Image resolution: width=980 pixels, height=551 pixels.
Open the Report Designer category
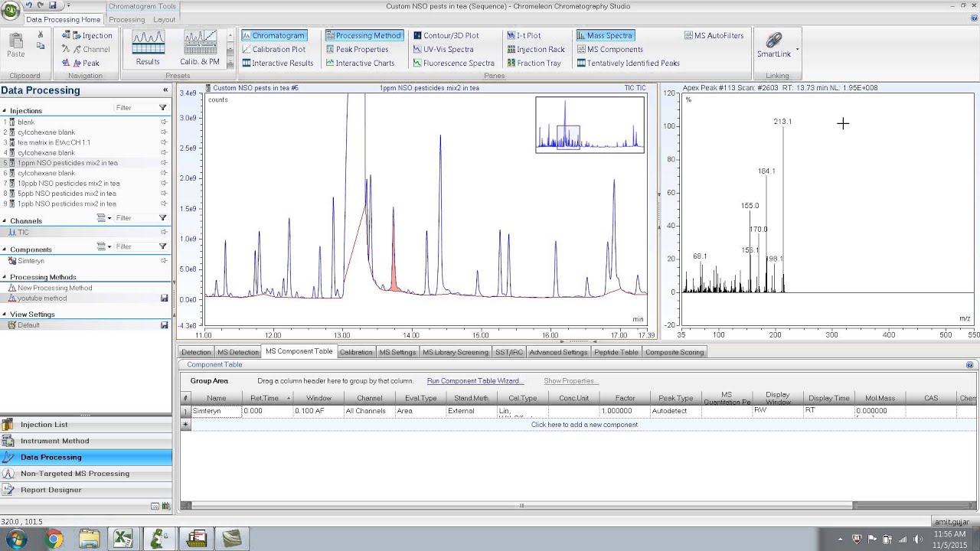[x=86, y=490]
